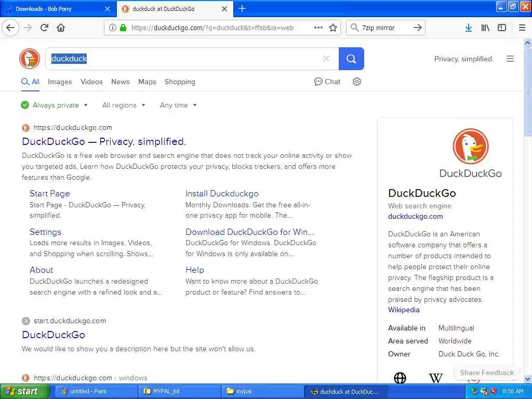This screenshot has height=399, width=532.
Task: Open the DuckDuckGo page hamburger menu
Action: (510, 59)
